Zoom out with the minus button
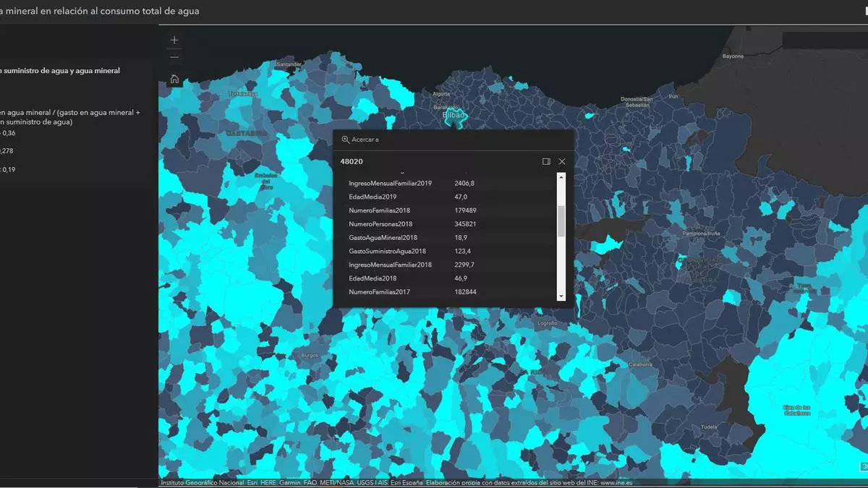This screenshot has height=488, width=868. (174, 57)
